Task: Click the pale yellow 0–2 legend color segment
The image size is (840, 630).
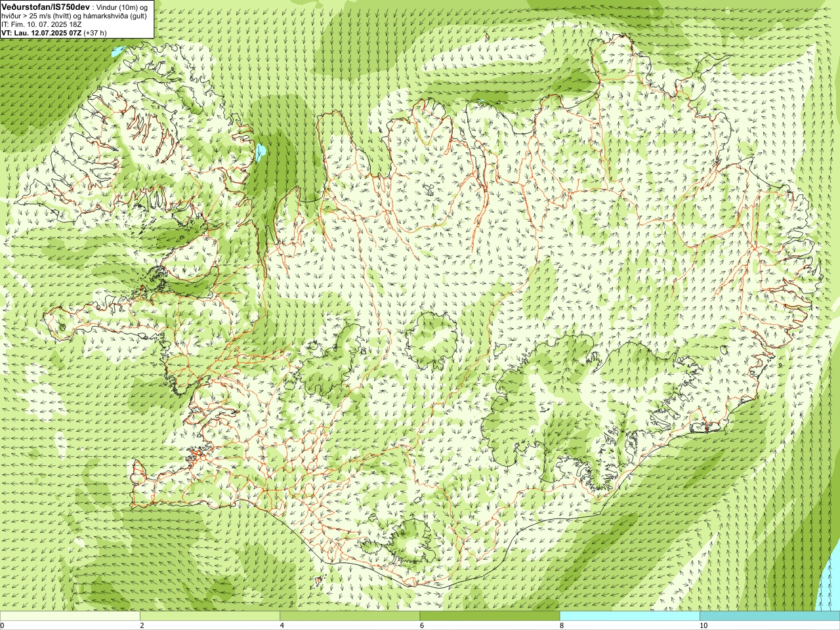Action: tap(70, 616)
